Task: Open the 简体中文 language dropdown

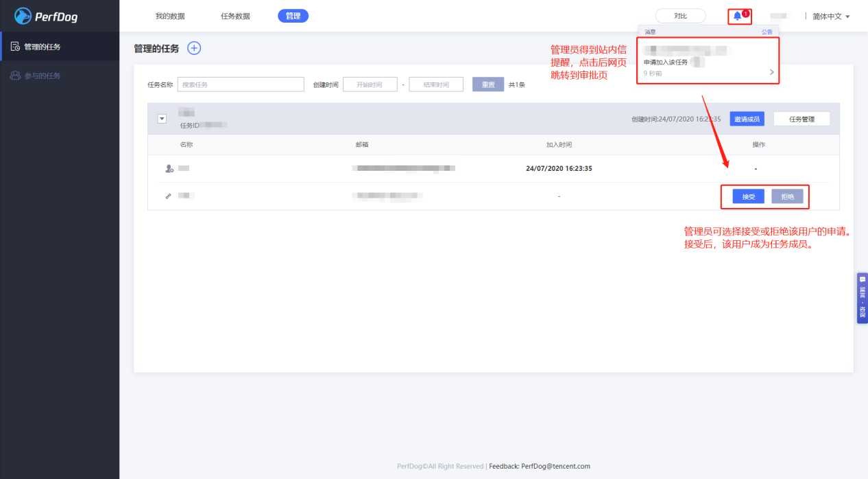Action: tap(831, 16)
